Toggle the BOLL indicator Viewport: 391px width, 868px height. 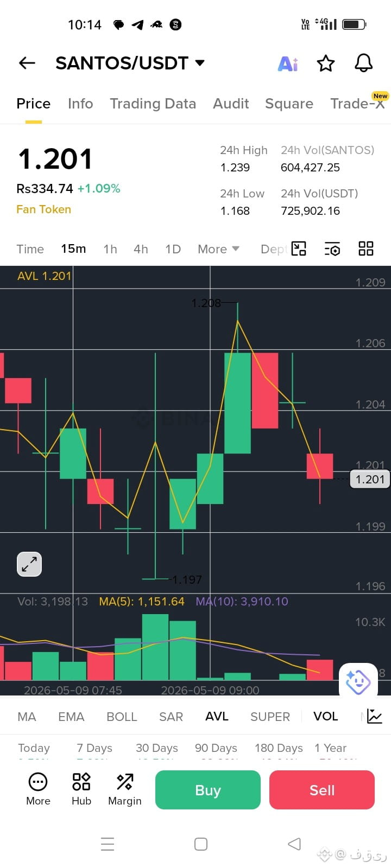coord(122,717)
